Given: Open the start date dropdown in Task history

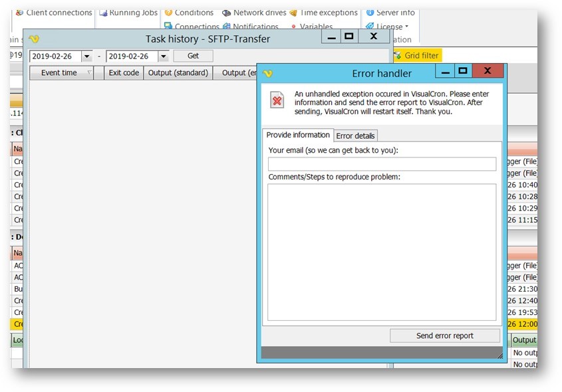Looking at the screenshot, I should click(87, 56).
